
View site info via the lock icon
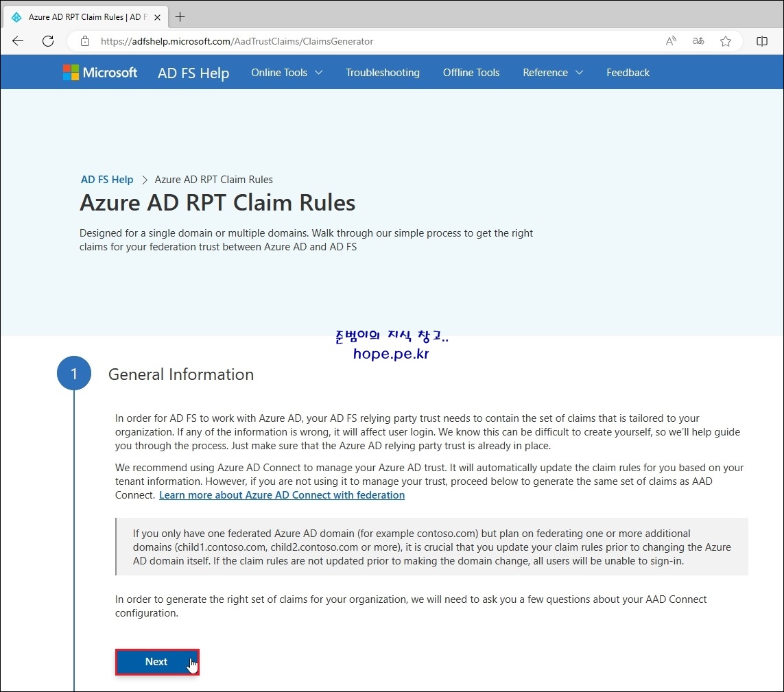click(85, 41)
